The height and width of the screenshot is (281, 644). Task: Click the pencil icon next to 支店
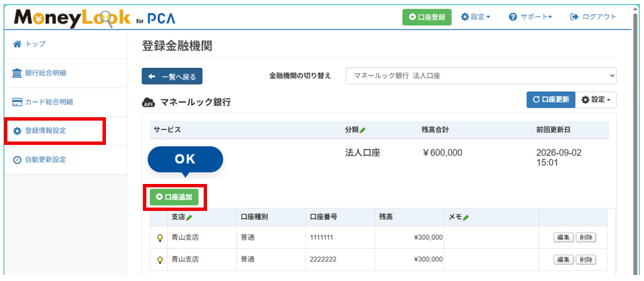point(189,218)
